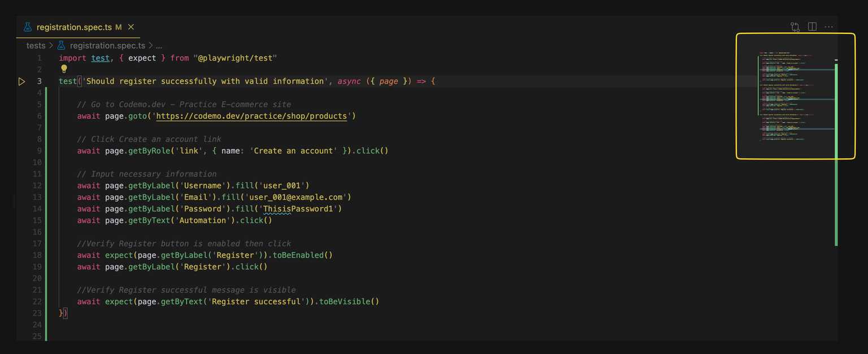Click the 'async' keyword on line 3
Screen dimensions: 868x354
349,81
